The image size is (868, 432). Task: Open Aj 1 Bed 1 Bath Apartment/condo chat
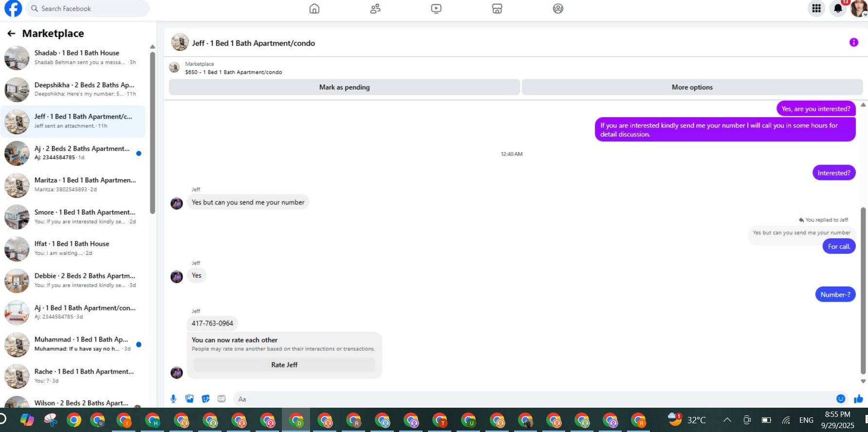[x=73, y=312]
